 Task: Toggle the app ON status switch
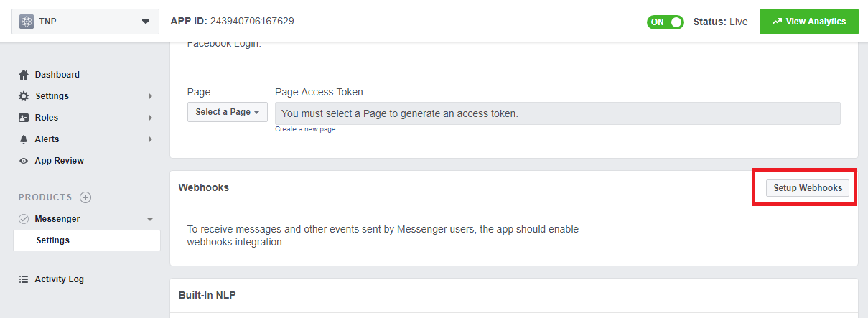(666, 22)
